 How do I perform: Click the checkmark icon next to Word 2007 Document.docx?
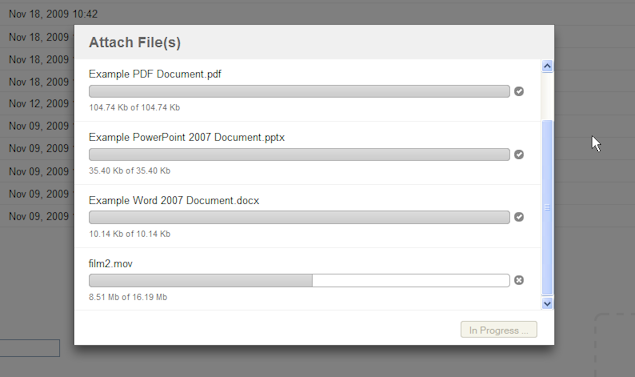519,217
